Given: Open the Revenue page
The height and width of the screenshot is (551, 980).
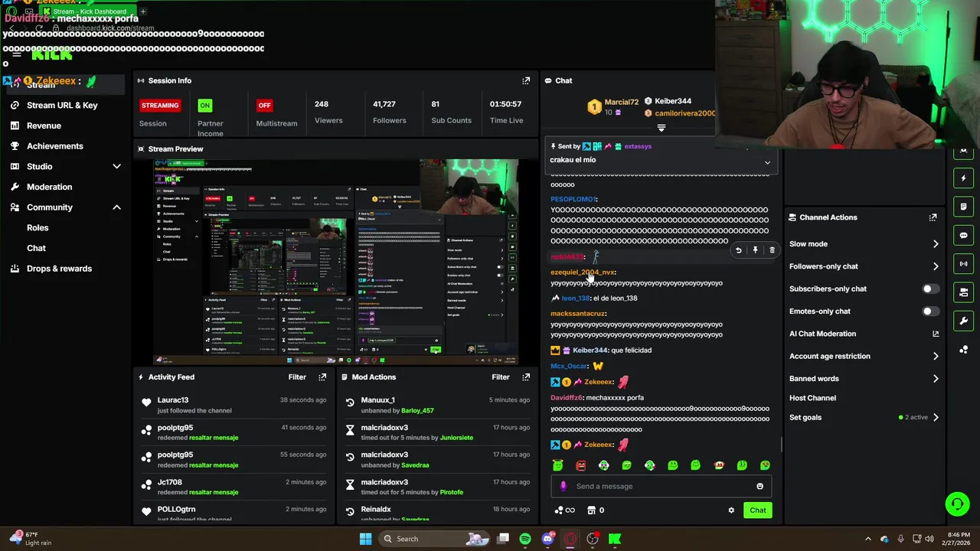Looking at the screenshot, I should 44,126.
